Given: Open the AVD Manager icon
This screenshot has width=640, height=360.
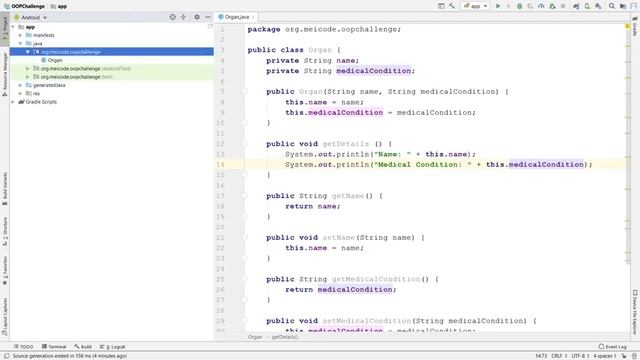Looking at the screenshot, I should [x=587, y=6].
